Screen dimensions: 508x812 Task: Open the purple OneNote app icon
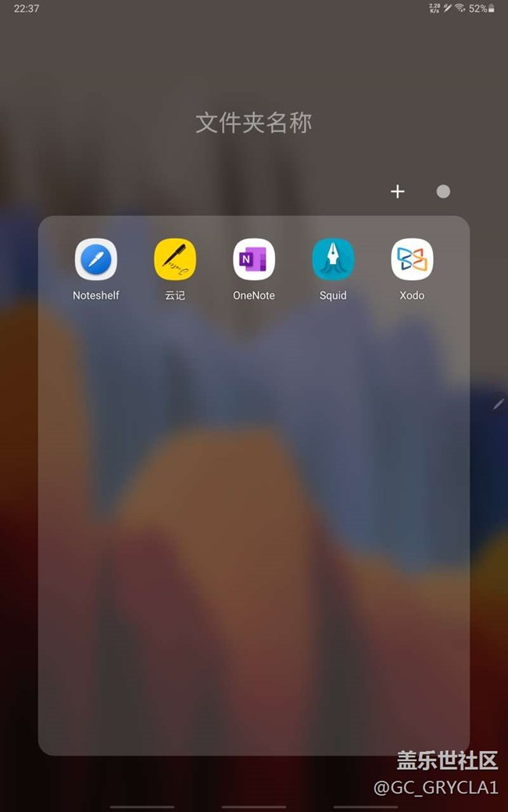(x=254, y=259)
